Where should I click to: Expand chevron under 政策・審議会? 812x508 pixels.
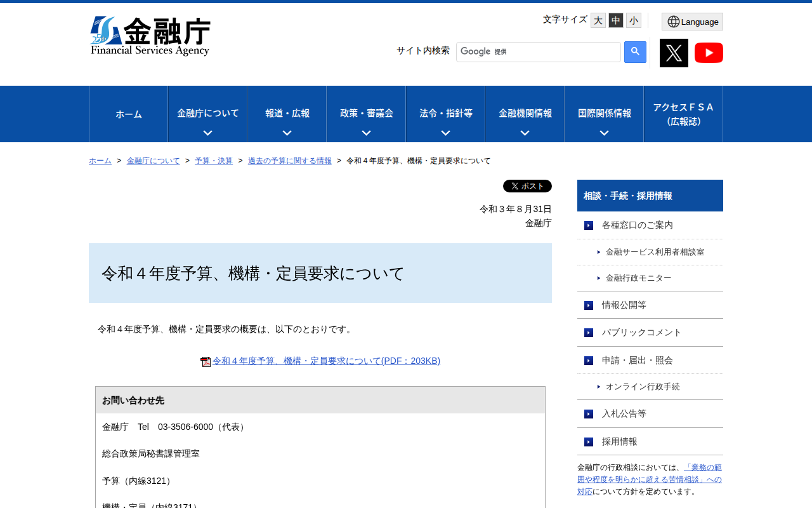click(366, 133)
